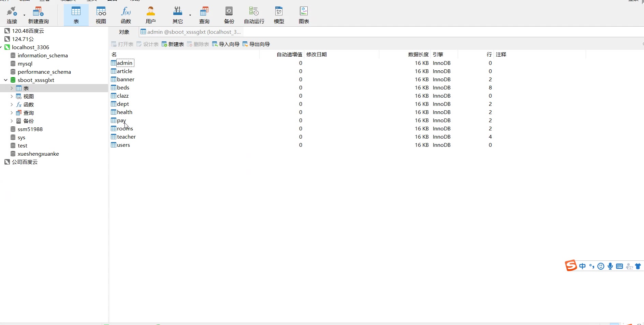Open the dropdown arrow beside 连接

(x=24, y=15)
